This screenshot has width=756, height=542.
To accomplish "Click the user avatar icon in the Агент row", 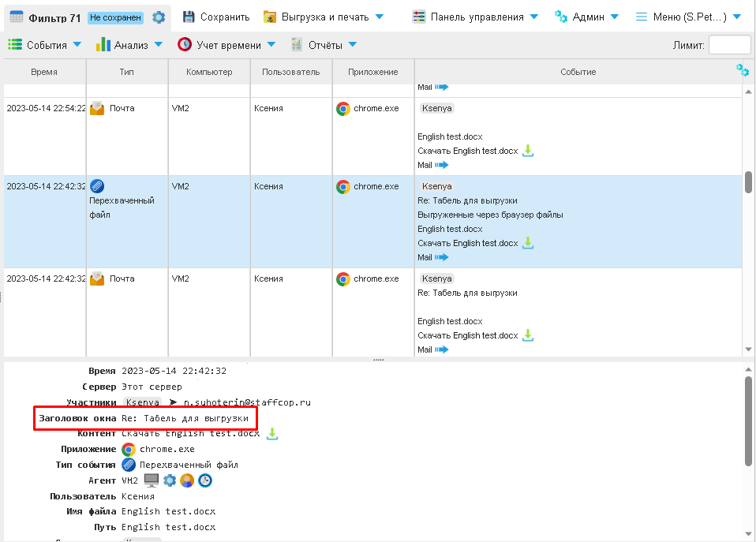I will coord(187,480).
